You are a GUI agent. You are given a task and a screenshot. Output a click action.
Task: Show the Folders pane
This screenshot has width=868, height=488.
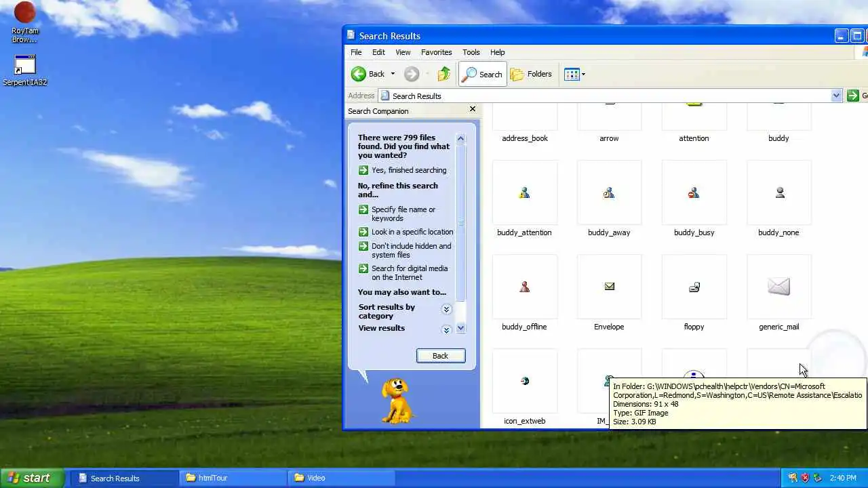(x=531, y=74)
